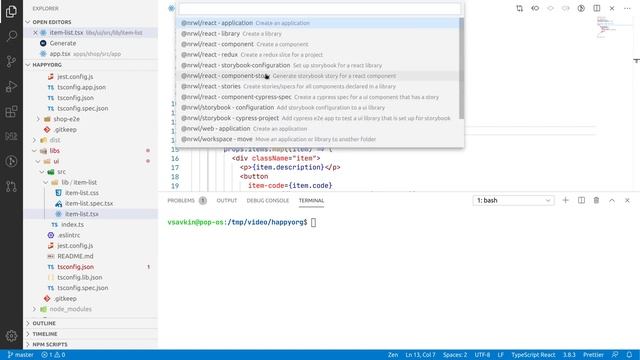This screenshot has height=360, width=640.
Task: Click the feedback icon in status bar
Action: [x=615, y=355]
